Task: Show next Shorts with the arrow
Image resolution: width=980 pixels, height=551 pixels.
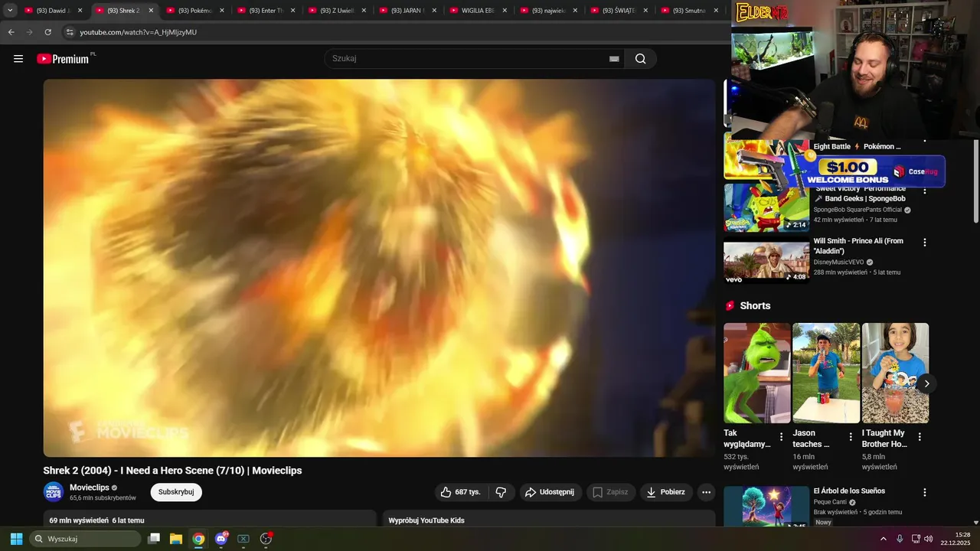Action: (x=926, y=383)
